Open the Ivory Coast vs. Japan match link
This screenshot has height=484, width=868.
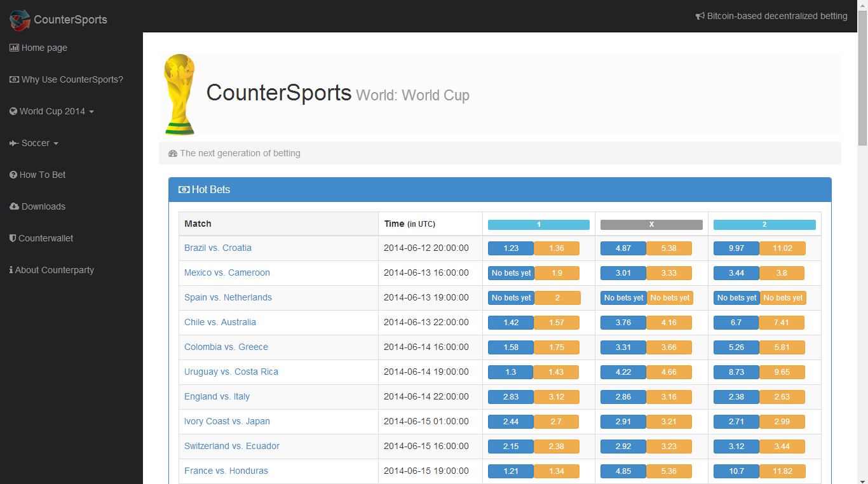[227, 421]
